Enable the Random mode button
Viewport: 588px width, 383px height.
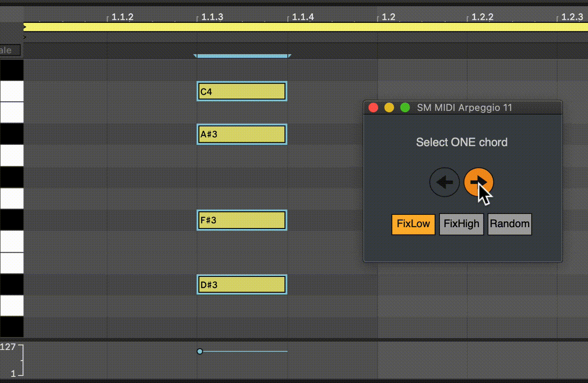point(510,224)
